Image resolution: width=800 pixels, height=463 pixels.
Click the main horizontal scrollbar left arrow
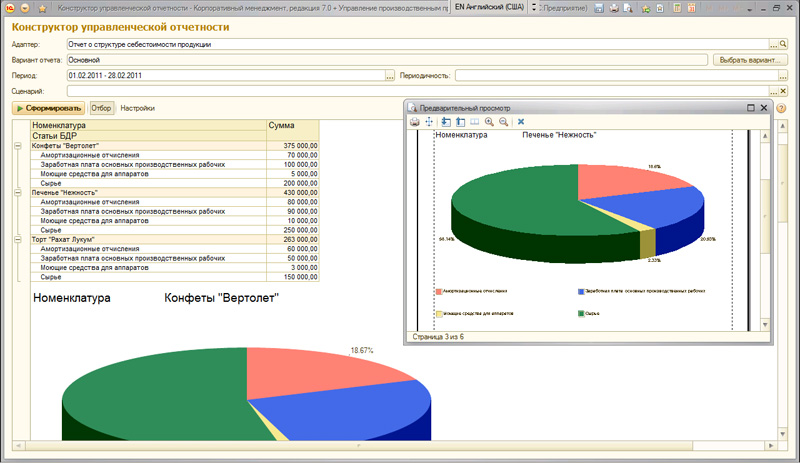point(18,446)
